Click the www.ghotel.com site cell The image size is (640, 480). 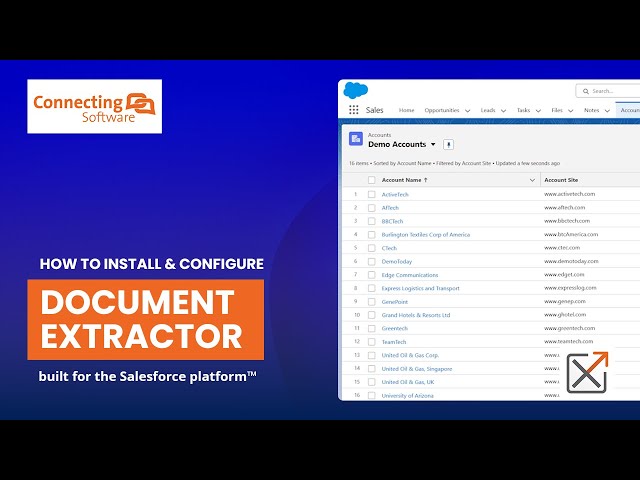[x=565, y=315]
